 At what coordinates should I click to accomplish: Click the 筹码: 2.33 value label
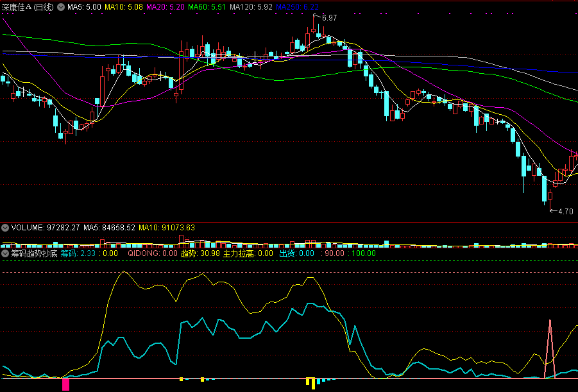point(78,253)
